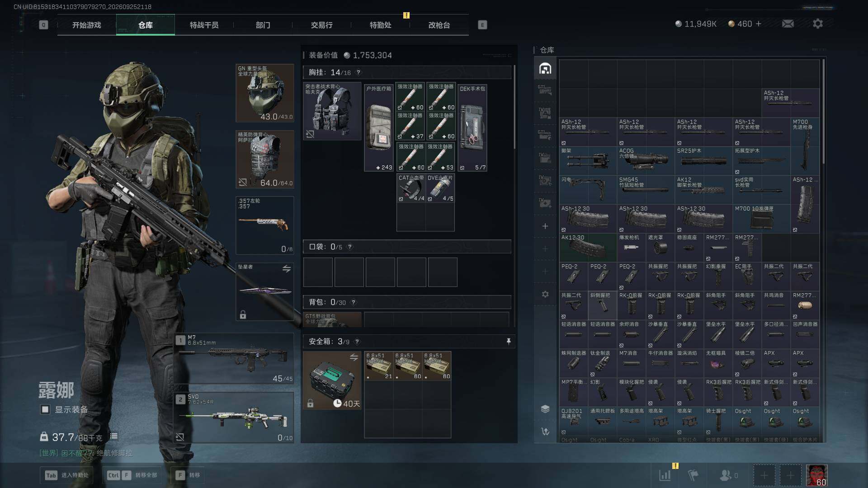Select the main warehouse home tab icon
Screen dimensions: 868x488
pos(545,68)
